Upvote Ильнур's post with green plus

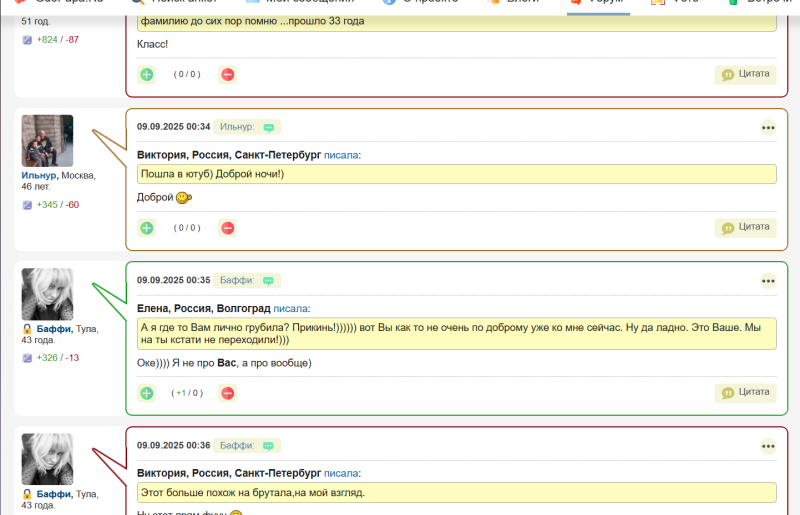pyautogui.click(x=147, y=228)
